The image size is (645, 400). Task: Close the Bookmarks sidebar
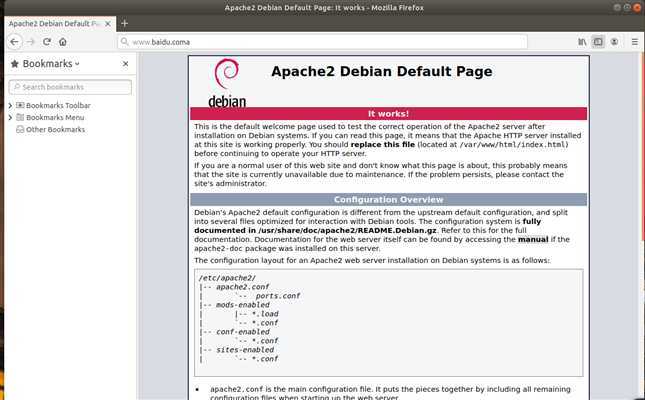pos(125,64)
